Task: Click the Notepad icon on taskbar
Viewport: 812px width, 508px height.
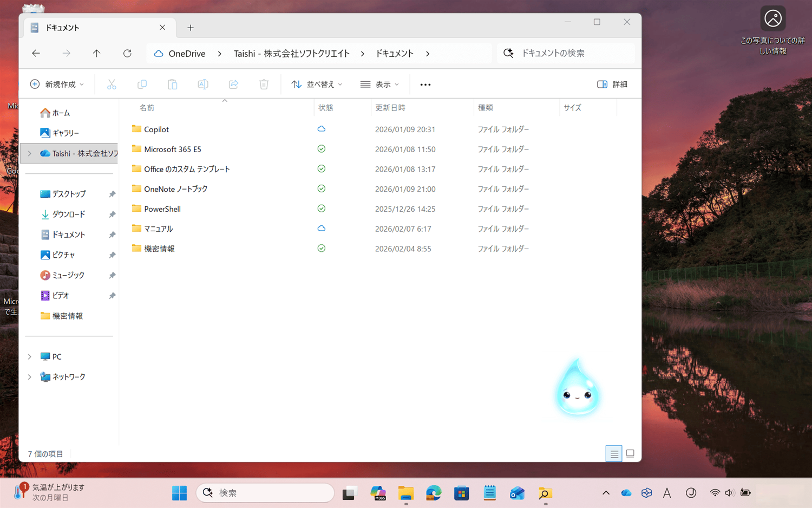Action: click(x=489, y=493)
